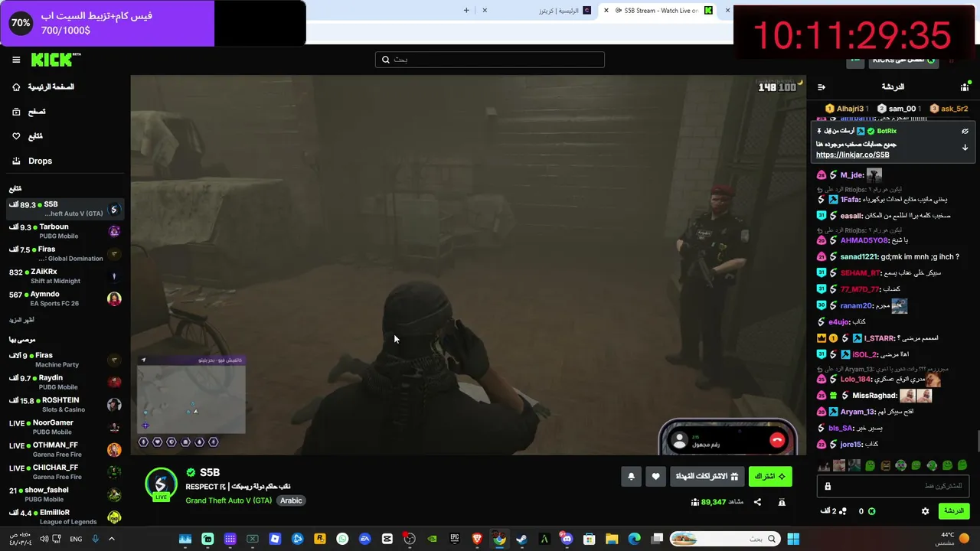Screen dimensions: 980x551
Task: Open Brave browser from taskbar
Action: pyautogui.click(x=477, y=539)
